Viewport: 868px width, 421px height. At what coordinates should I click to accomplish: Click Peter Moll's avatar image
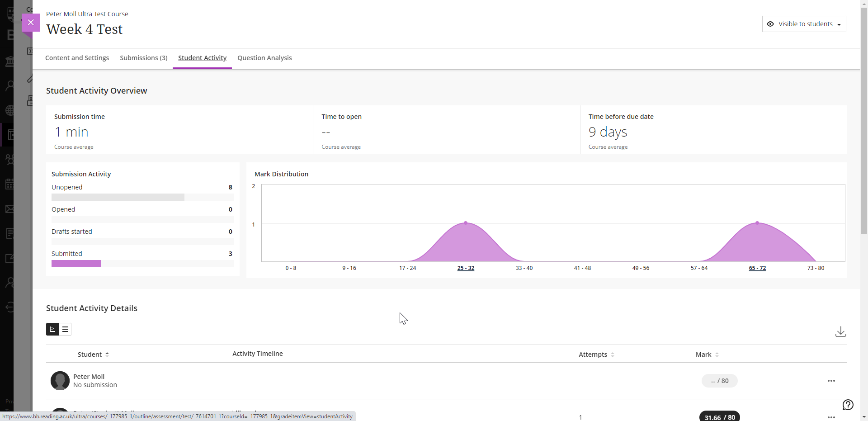pyautogui.click(x=60, y=381)
